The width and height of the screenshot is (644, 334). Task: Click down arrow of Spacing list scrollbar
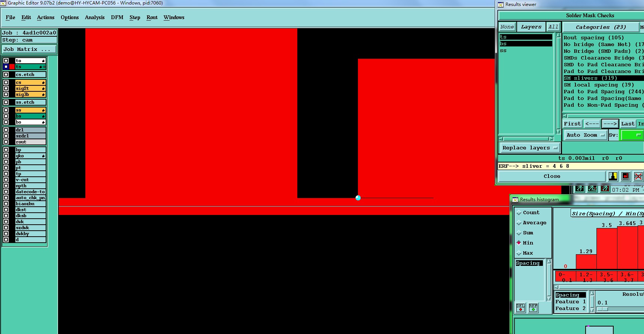tap(549, 298)
